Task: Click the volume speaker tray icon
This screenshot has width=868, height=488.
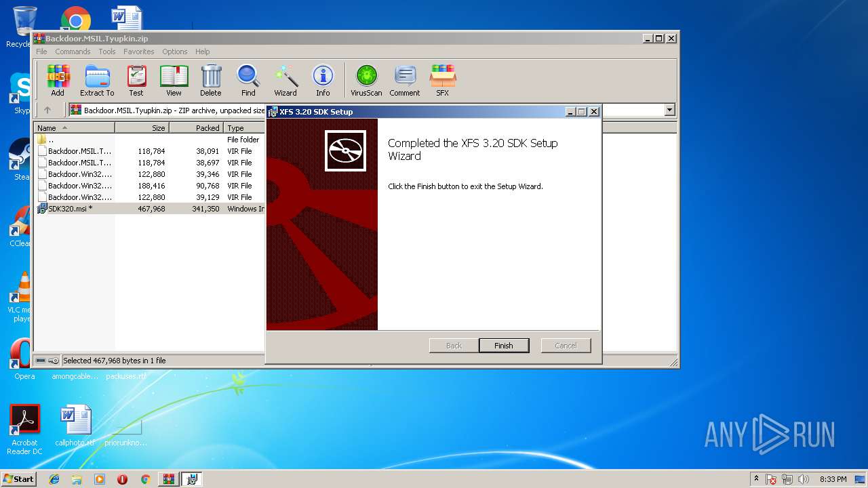Action: (x=804, y=479)
